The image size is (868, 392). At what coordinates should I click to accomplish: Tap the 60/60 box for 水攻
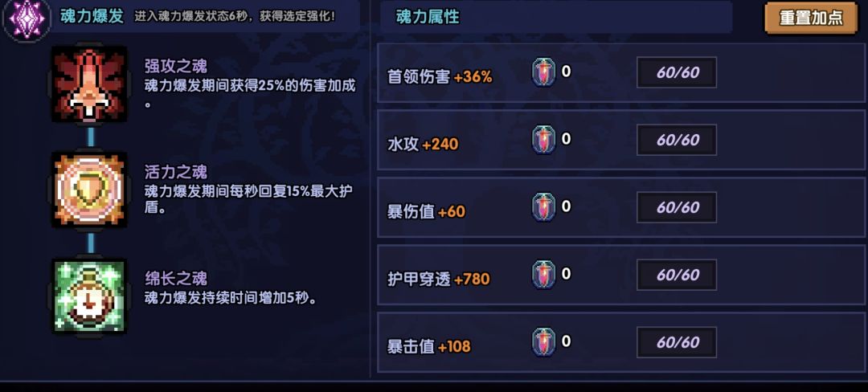pyautogui.click(x=677, y=141)
